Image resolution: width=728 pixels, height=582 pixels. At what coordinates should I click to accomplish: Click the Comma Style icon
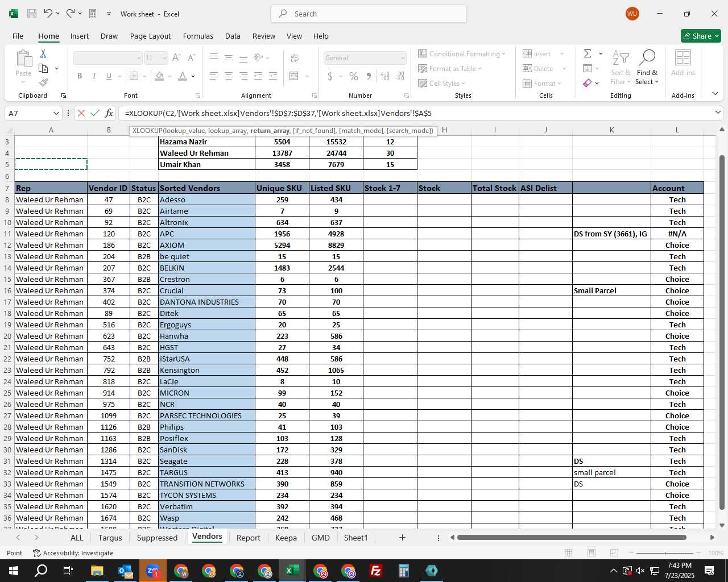369,76
